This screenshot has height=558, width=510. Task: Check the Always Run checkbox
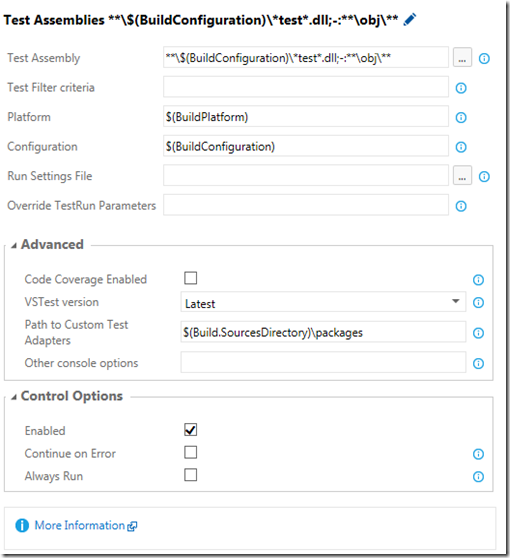click(x=190, y=475)
